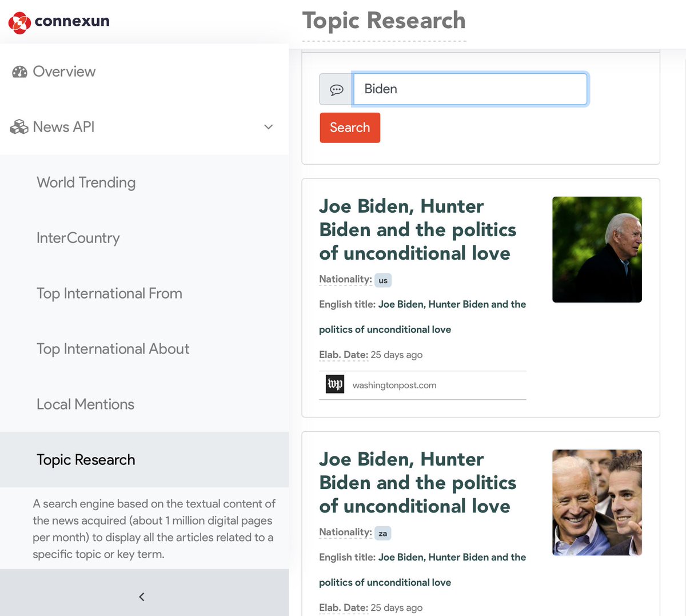Click the connexun logo icon
The image size is (686, 616).
(19, 23)
